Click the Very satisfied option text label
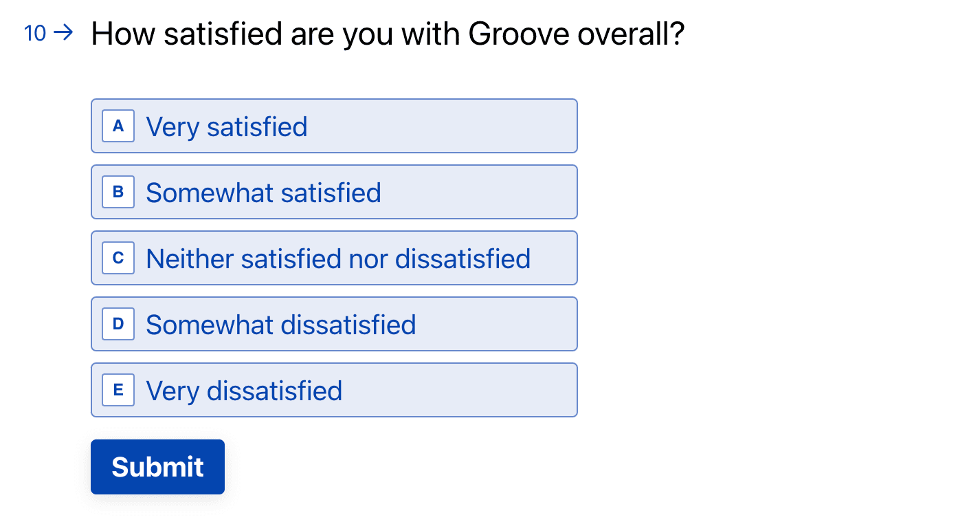 click(225, 127)
